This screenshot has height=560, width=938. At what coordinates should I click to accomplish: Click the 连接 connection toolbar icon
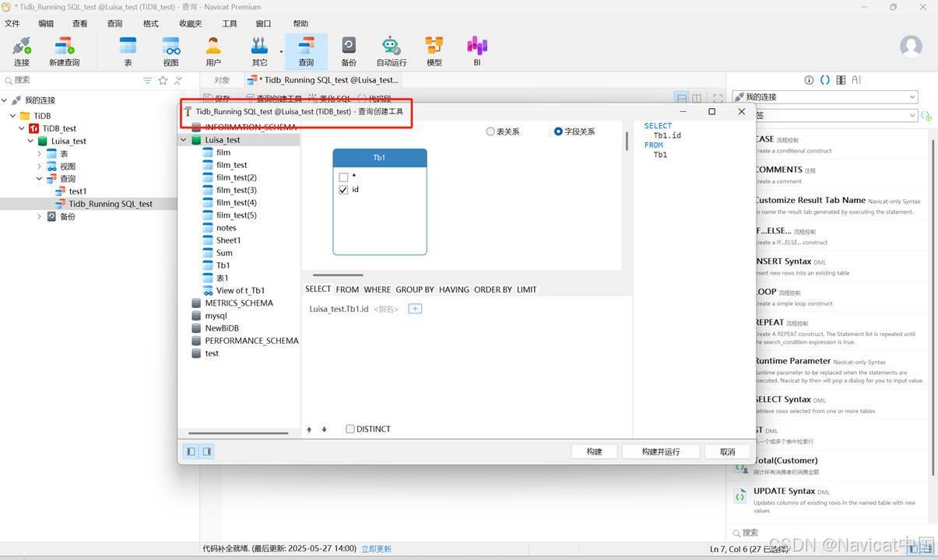click(x=21, y=51)
